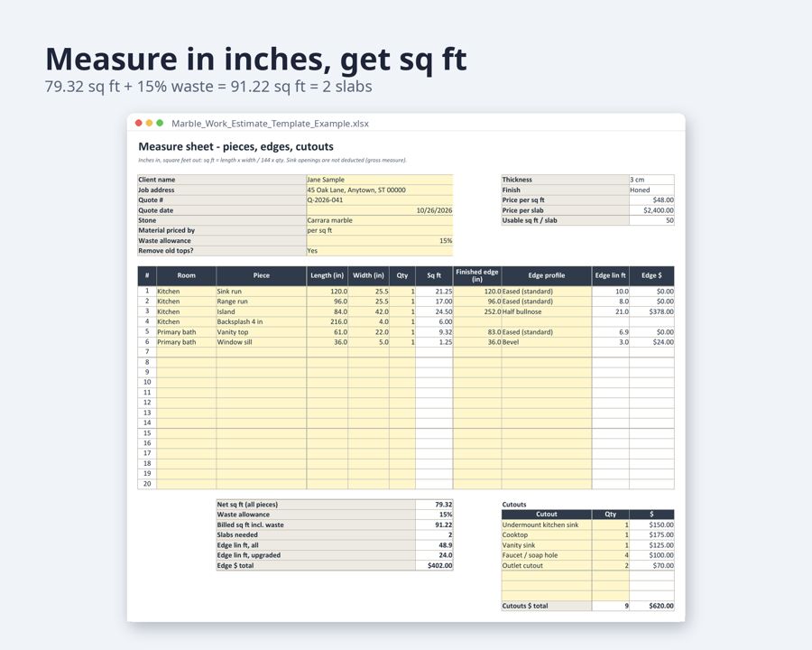Select the 'Vanity sink' cutout cell
This screenshot has height=650, width=812.
coord(547,544)
